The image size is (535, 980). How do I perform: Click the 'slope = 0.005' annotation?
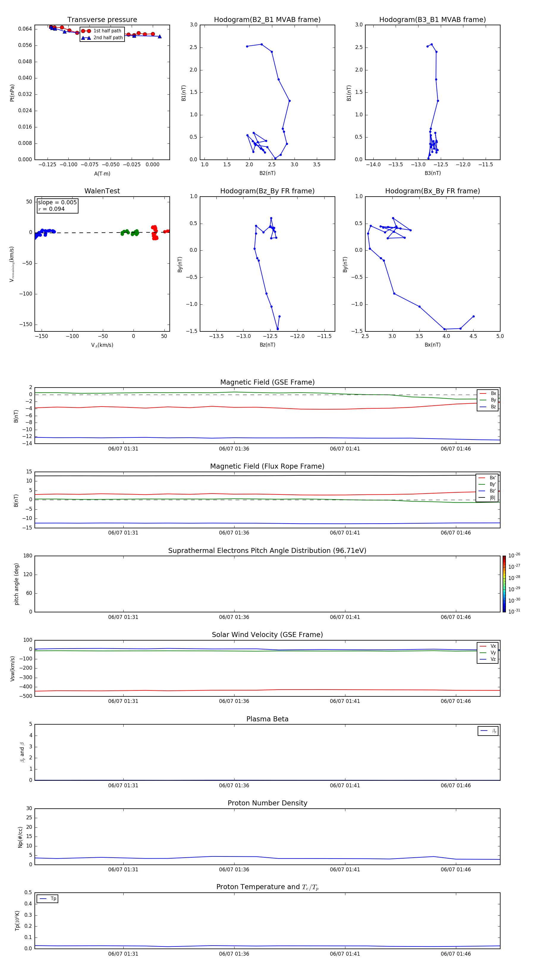coord(57,203)
